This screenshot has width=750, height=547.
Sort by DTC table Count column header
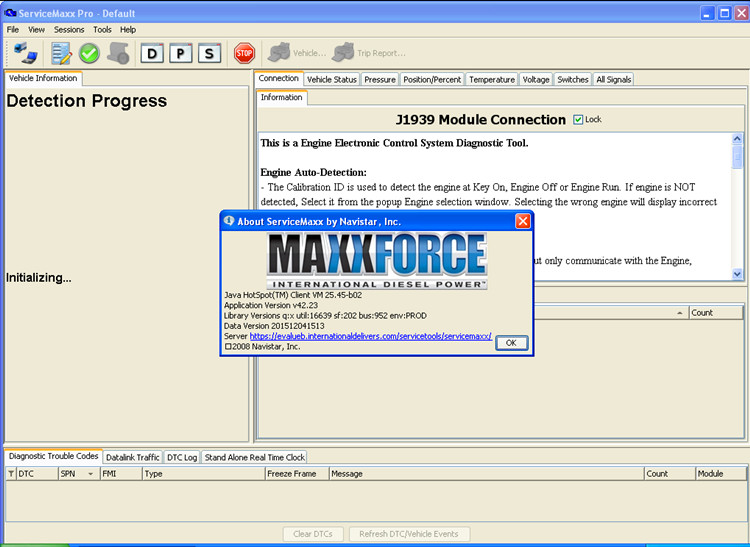(x=670, y=474)
